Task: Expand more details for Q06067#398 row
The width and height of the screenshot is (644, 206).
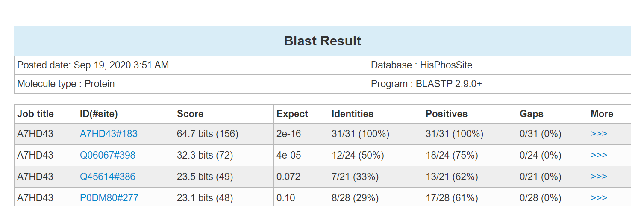Action: [x=599, y=155]
